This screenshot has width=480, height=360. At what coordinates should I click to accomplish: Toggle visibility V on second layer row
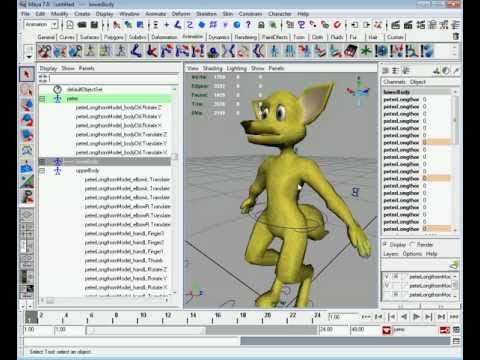coord(387,285)
